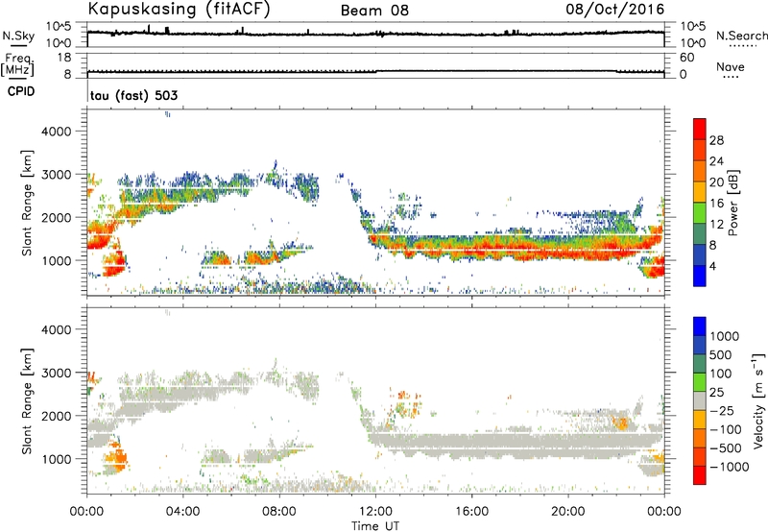Click the Time UT axis title
Image resolution: width=768 pixels, height=532 pixels.
pyautogui.click(x=375, y=526)
